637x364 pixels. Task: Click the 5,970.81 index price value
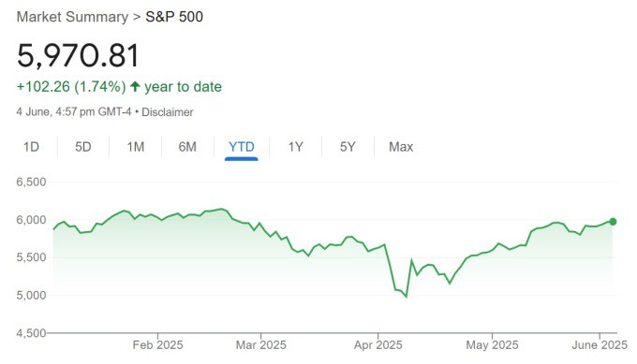pyautogui.click(x=78, y=55)
